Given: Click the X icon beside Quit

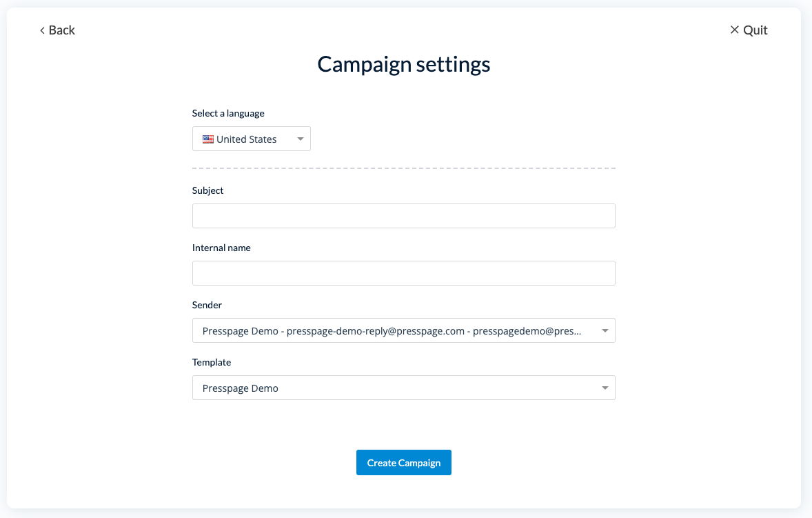Looking at the screenshot, I should [x=734, y=30].
